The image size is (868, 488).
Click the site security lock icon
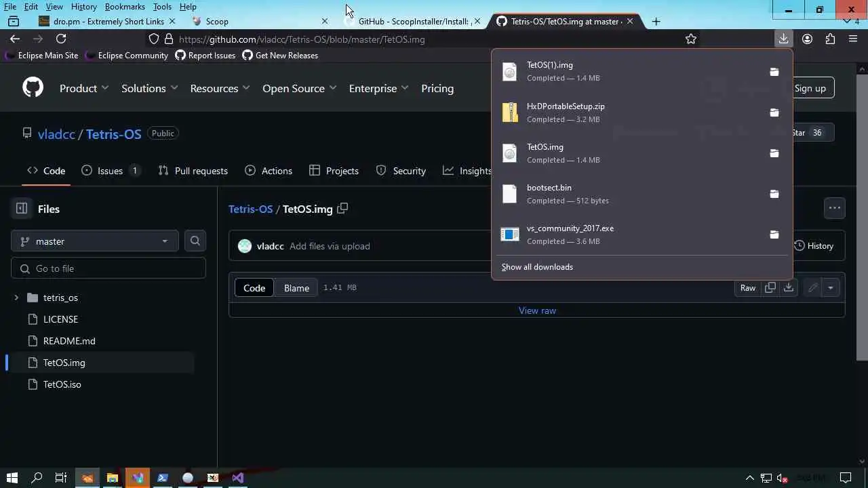coord(170,39)
